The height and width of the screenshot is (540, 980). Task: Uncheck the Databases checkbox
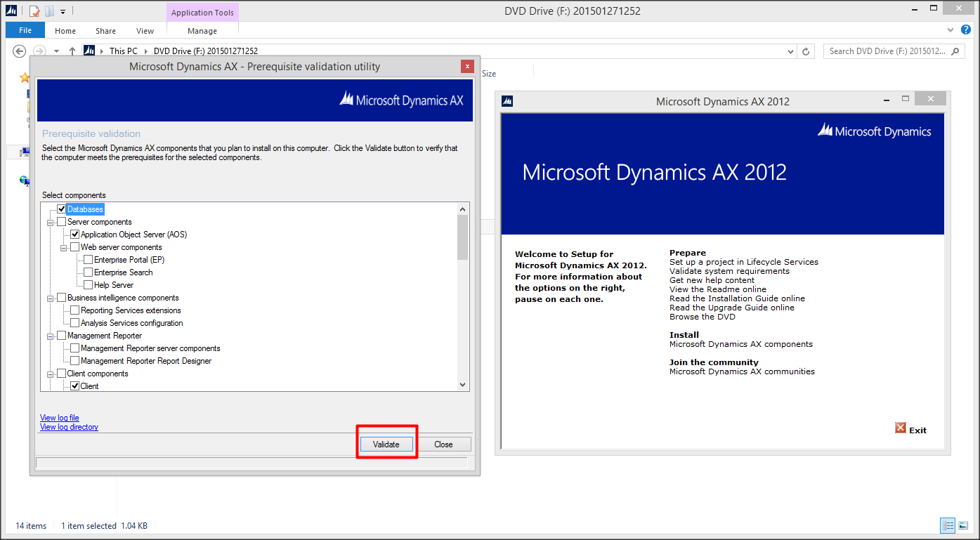point(61,209)
